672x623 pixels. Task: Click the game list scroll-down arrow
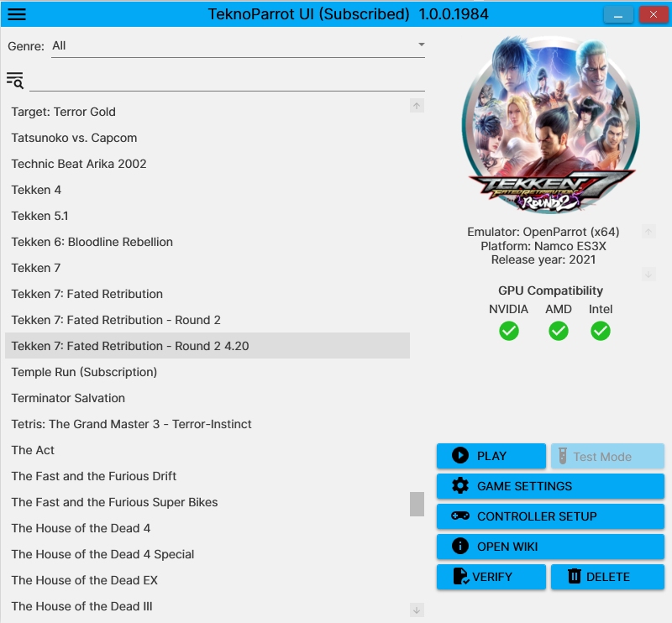[417, 610]
